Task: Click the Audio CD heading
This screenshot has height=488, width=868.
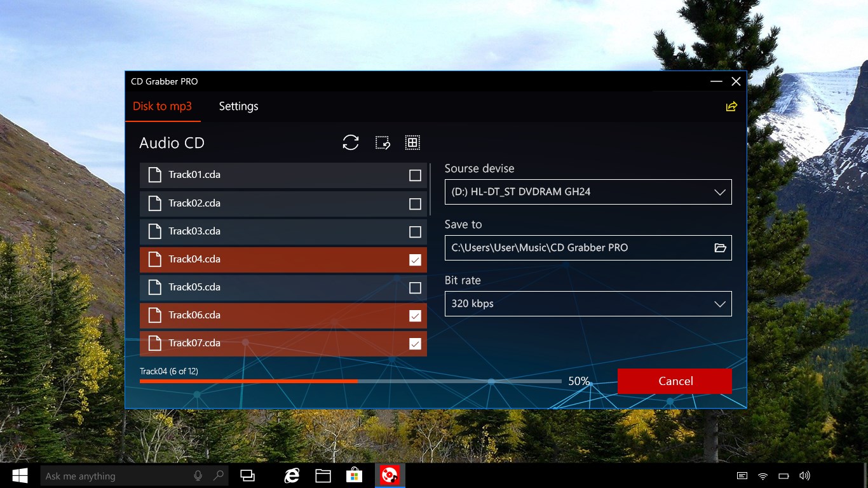Action: coord(172,143)
